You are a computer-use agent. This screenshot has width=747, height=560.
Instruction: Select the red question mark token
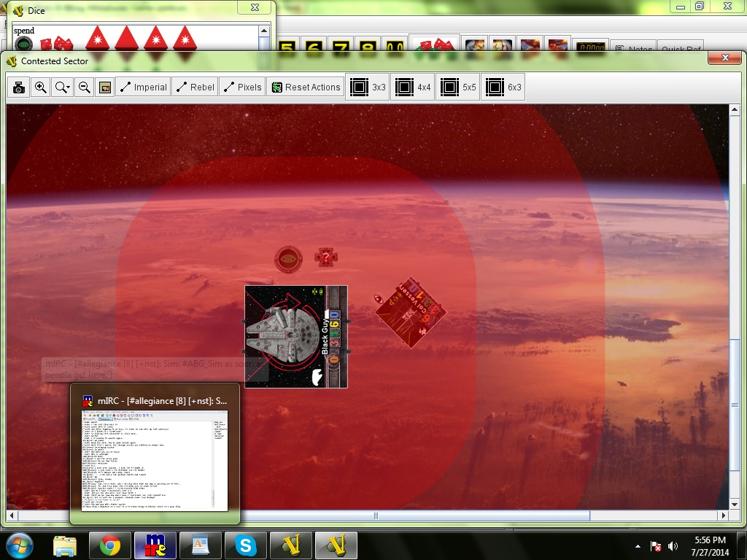[325, 257]
